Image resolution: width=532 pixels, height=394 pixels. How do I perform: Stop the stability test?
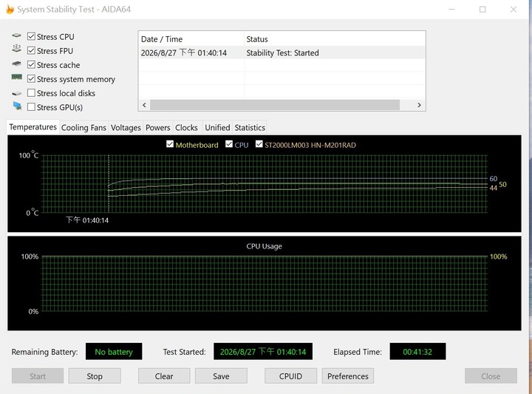coord(95,376)
